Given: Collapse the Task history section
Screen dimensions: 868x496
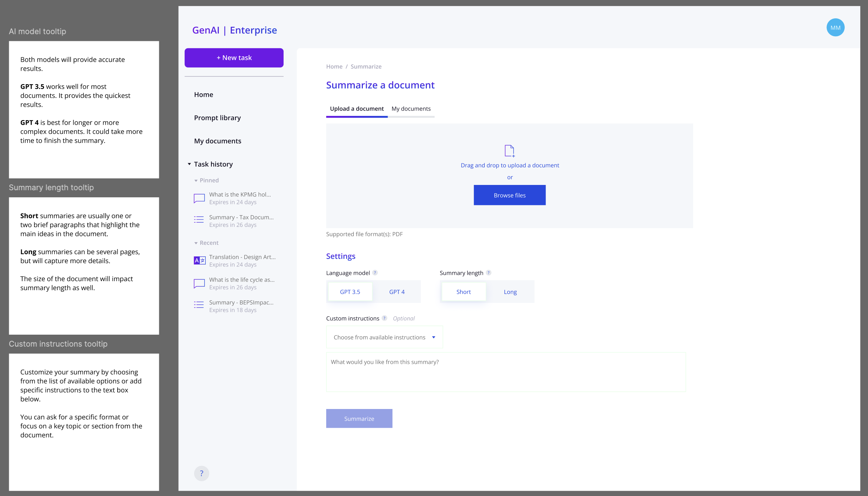Looking at the screenshot, I should (190, 164).
